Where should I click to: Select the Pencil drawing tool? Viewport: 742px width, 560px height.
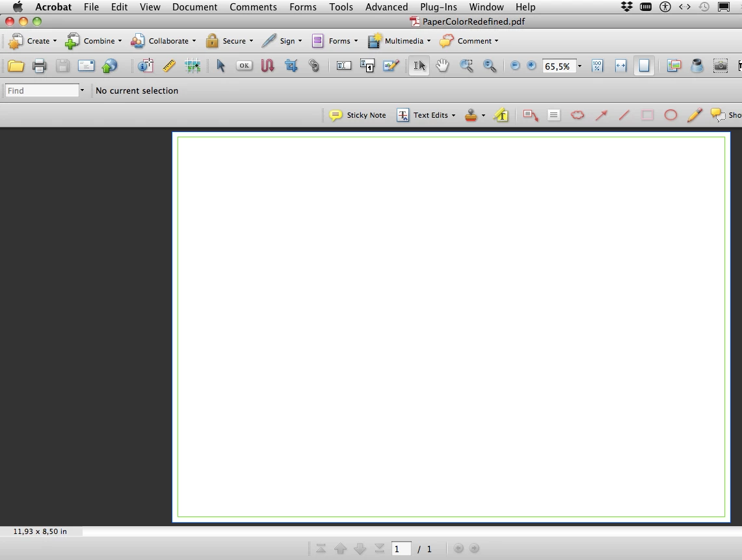695,115
